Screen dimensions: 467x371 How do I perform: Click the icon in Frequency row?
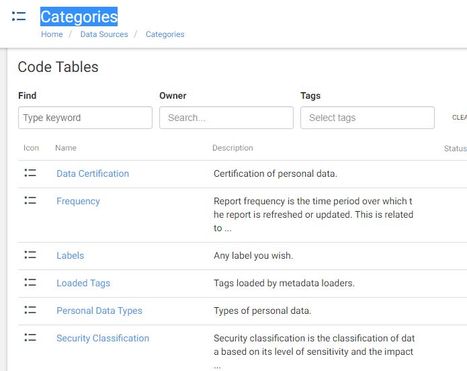(x=30, y=200)
